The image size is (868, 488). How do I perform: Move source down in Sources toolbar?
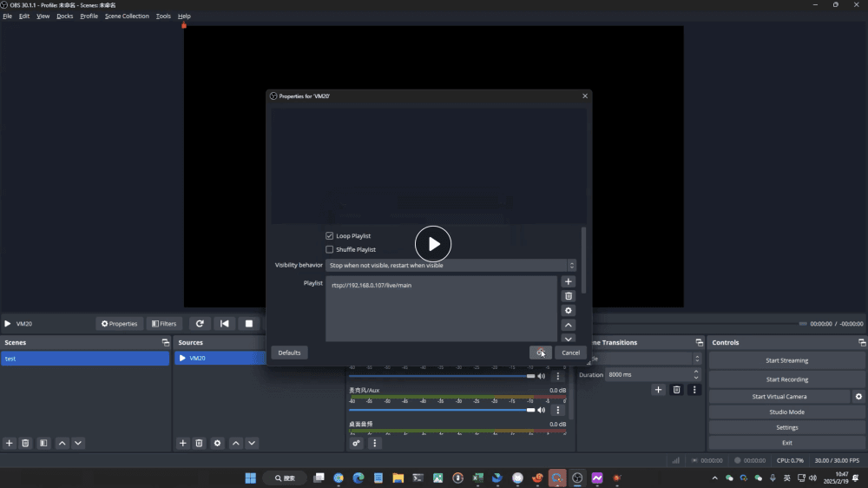[x=252, y=443]
